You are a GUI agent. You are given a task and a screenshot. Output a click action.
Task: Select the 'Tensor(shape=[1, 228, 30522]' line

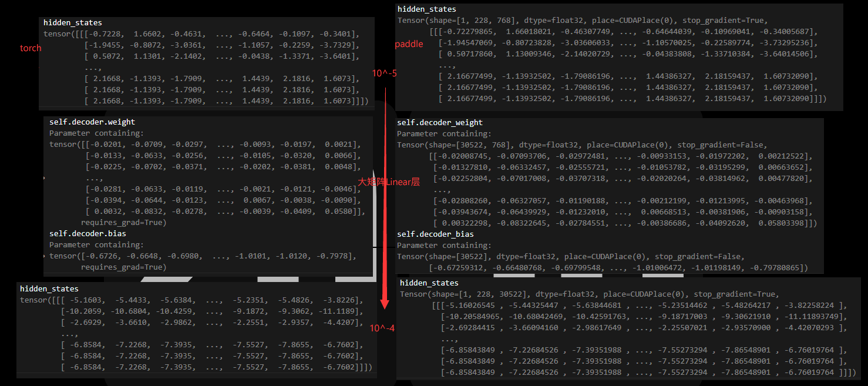point(590,294)
